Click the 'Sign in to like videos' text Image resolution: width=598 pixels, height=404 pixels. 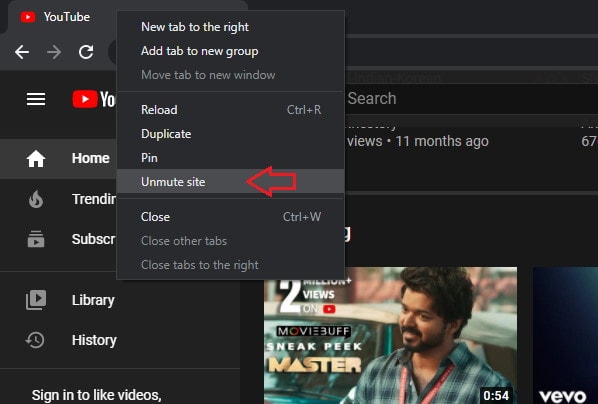pos(96,395)
